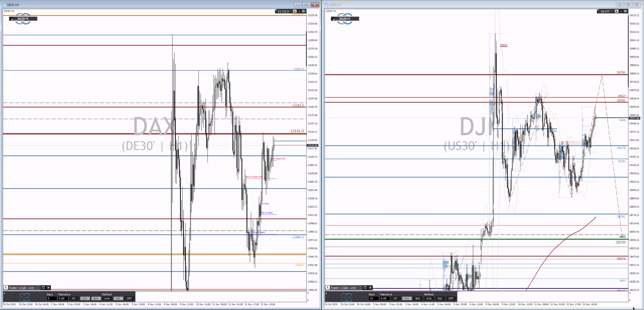The image size is (644, 310).
Task: Click the 29994 red label in DJI chart
Action: [503, 45]
